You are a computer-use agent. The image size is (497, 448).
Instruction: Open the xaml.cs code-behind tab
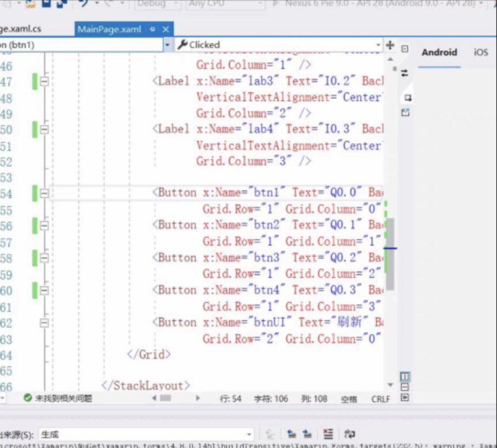tap(21, 29)
